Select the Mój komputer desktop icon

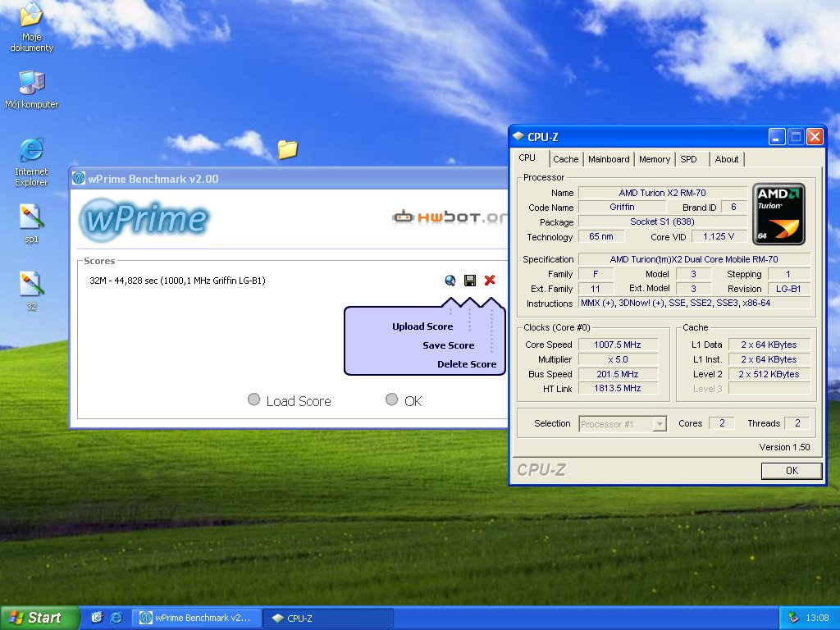[32, 89]
